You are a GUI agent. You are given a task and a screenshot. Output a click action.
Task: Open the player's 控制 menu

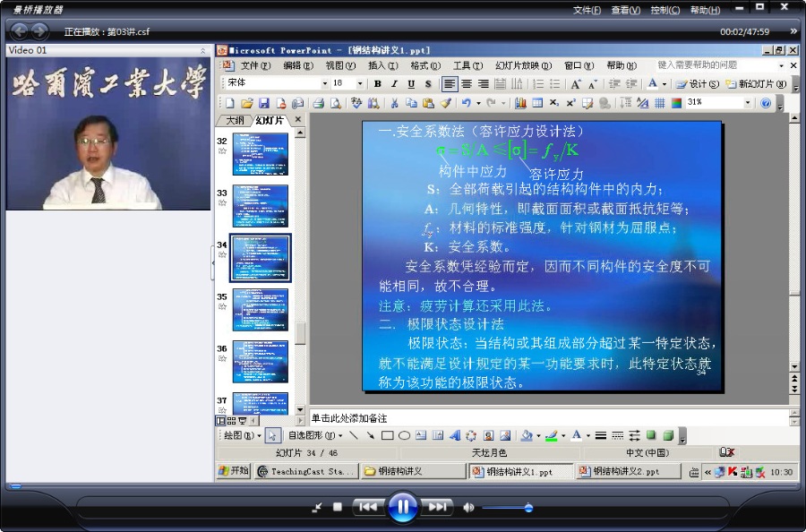click(x=665, y=10)
